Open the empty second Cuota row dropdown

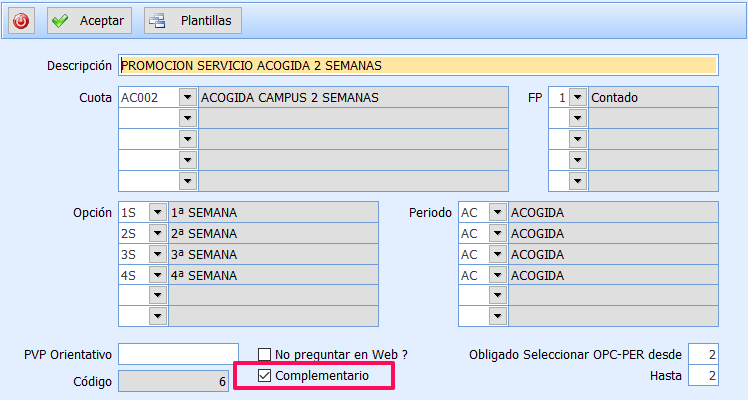(x=187, y=118)
